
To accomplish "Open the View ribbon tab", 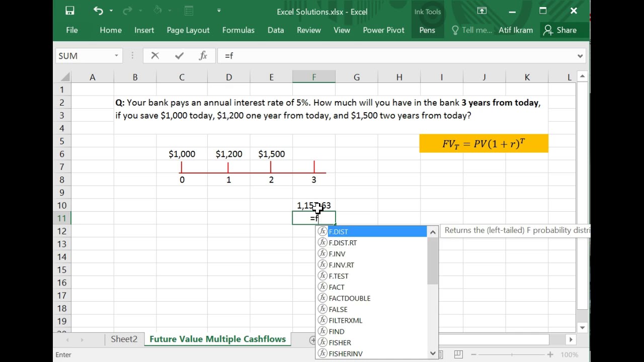I will (342, 30).
